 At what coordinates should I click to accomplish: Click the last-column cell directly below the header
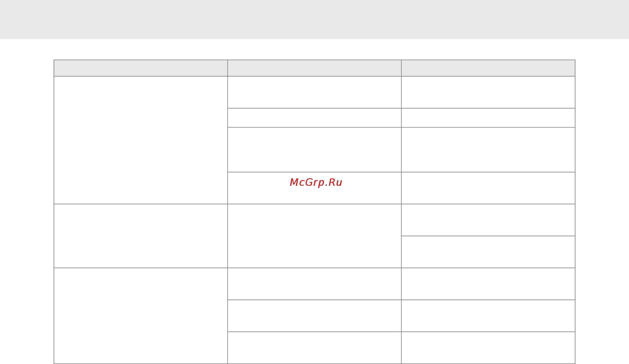[x=488, y=92]
